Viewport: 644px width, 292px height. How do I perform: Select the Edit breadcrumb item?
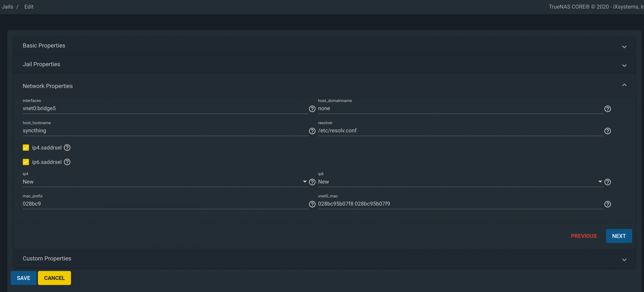pyautogui.click(x=29, y=7)
